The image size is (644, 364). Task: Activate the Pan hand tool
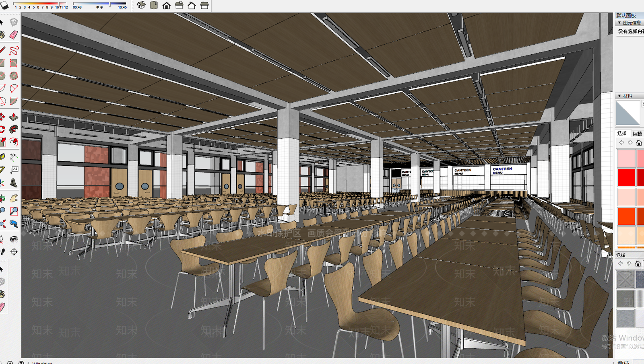click(14, 198)
